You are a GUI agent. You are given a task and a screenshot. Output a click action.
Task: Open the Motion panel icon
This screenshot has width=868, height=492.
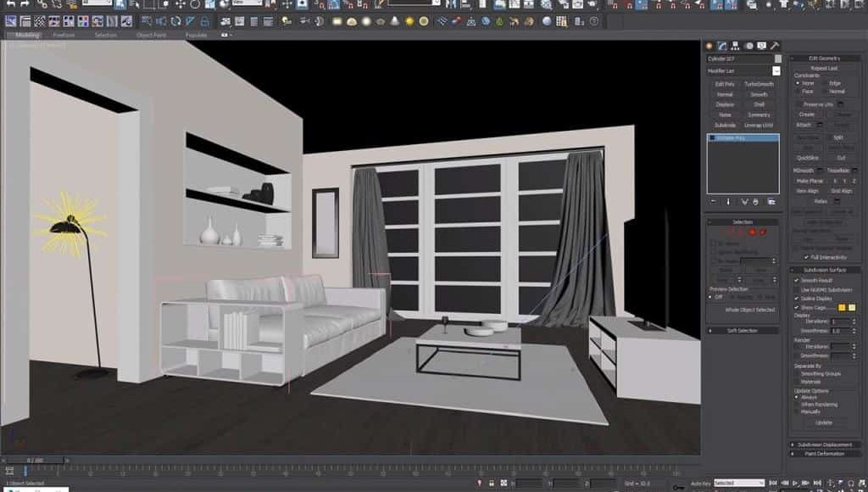point(748,46)
